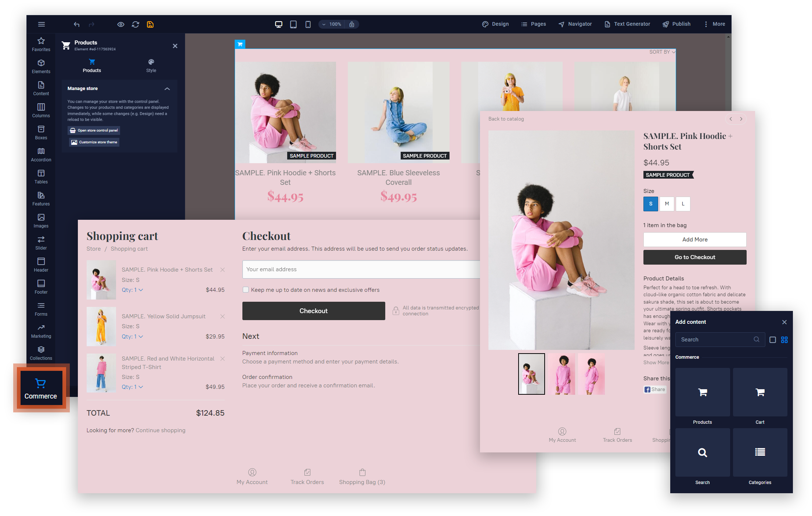Open the 100% zoom dropdown
Screen dimensions: 812x516
click(332, 24)
